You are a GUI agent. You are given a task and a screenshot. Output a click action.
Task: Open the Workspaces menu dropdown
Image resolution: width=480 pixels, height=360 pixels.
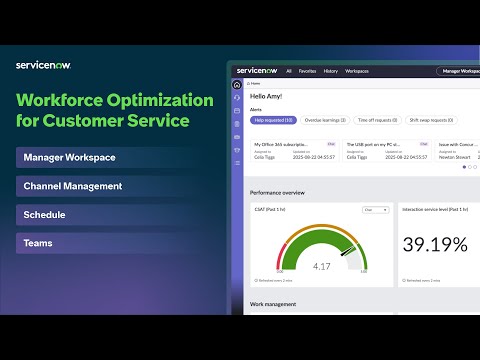point(357,71)
